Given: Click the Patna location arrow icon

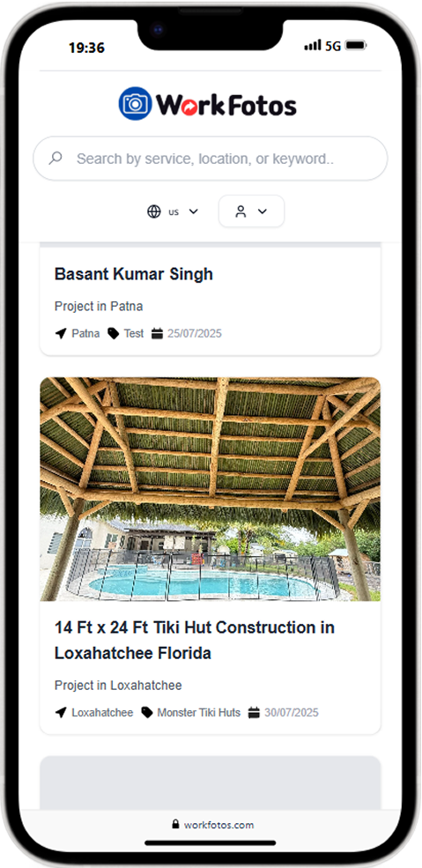Looking at the screenshot, I should point(60,334).
